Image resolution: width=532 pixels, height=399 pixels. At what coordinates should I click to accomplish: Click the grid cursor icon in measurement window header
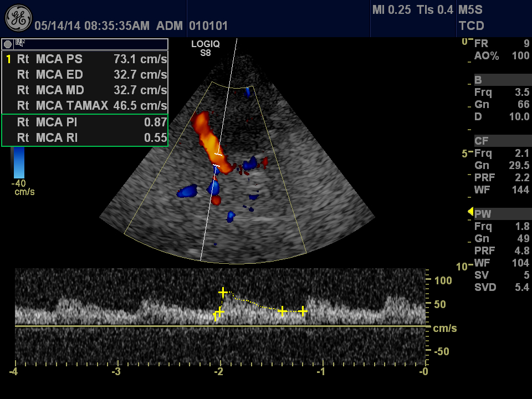[x=20, y=43]
